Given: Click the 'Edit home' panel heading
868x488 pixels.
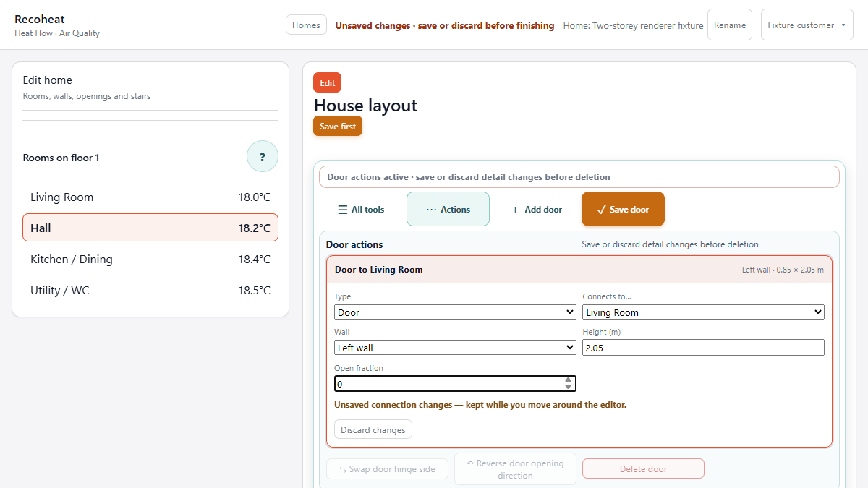Looking at the screenshot, I should [x=48, y=80].
